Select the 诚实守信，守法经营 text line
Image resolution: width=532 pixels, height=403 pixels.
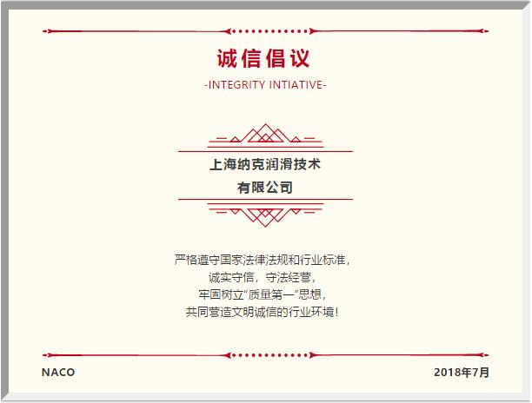click(x=264, y=276)
